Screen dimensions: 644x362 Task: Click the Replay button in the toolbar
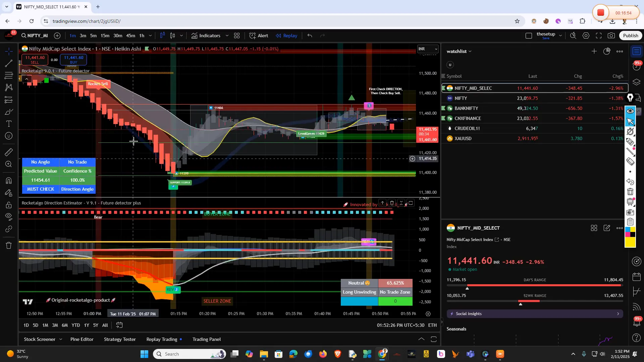click(x=286, y=36)
